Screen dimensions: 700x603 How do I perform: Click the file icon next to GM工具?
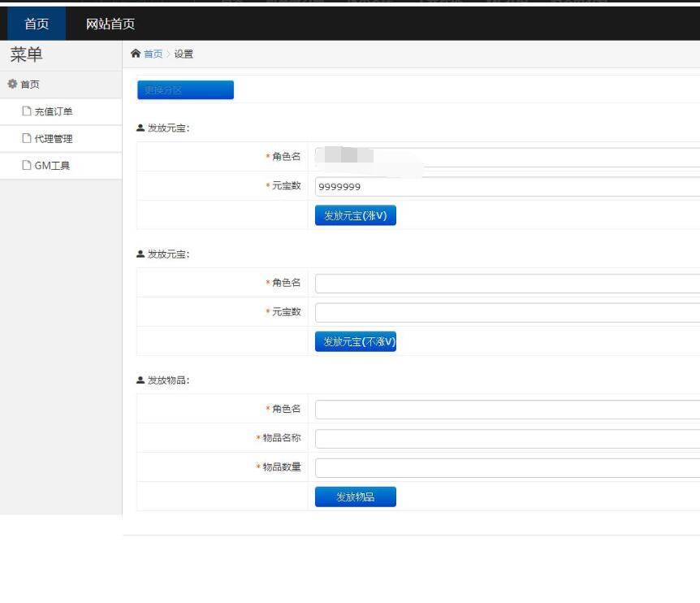[x=27, y=166]
